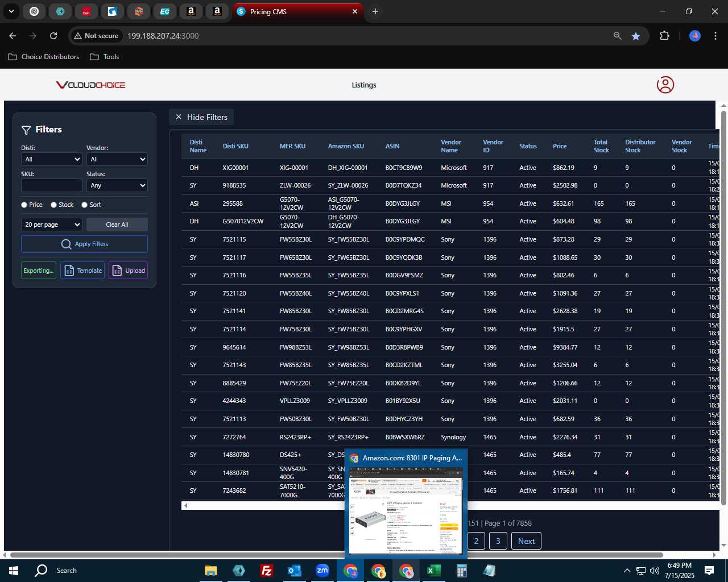Image resolution: width=728 pixels, height=582 pixels.
Task: Click the Disti SKU column header
Action: click(235, 146)
